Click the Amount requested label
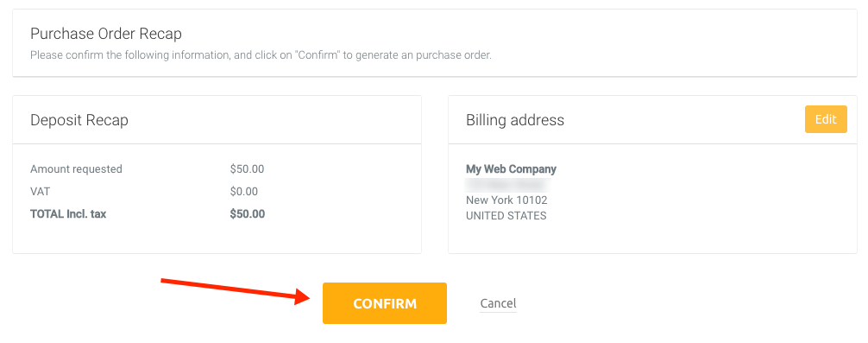 click(x=76, y=169)
